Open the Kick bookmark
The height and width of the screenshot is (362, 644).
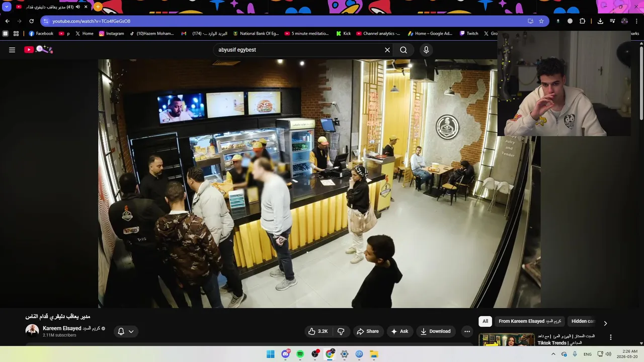pyautogui.click(x=343, y=34)
